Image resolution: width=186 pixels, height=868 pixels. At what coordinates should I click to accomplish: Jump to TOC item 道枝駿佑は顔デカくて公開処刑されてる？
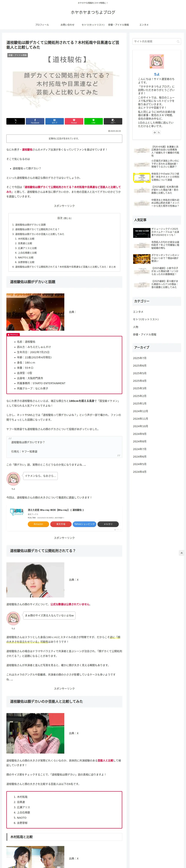click(37, 229)
